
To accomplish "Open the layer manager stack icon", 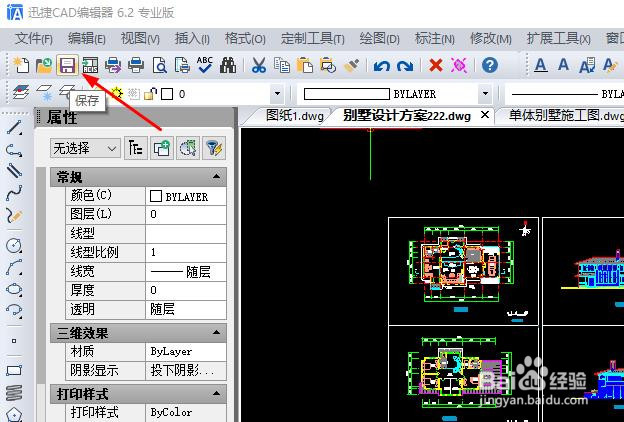I will [x=20, y=92].
